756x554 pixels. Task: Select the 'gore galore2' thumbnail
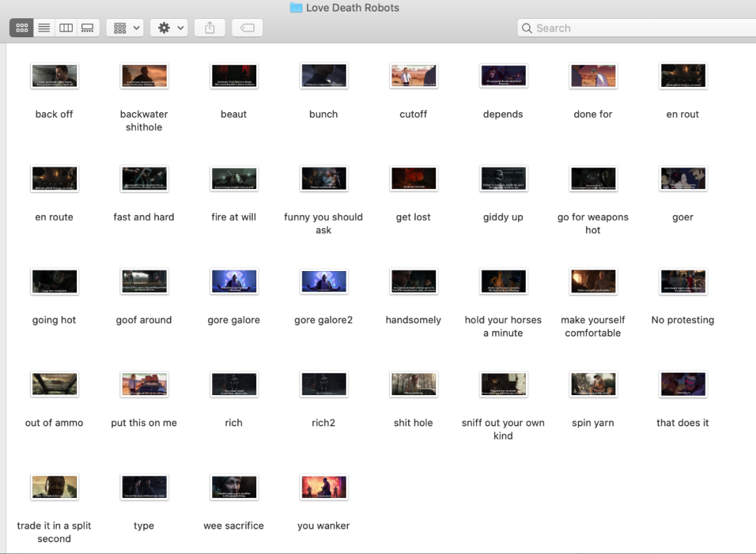tap(324, 282)
